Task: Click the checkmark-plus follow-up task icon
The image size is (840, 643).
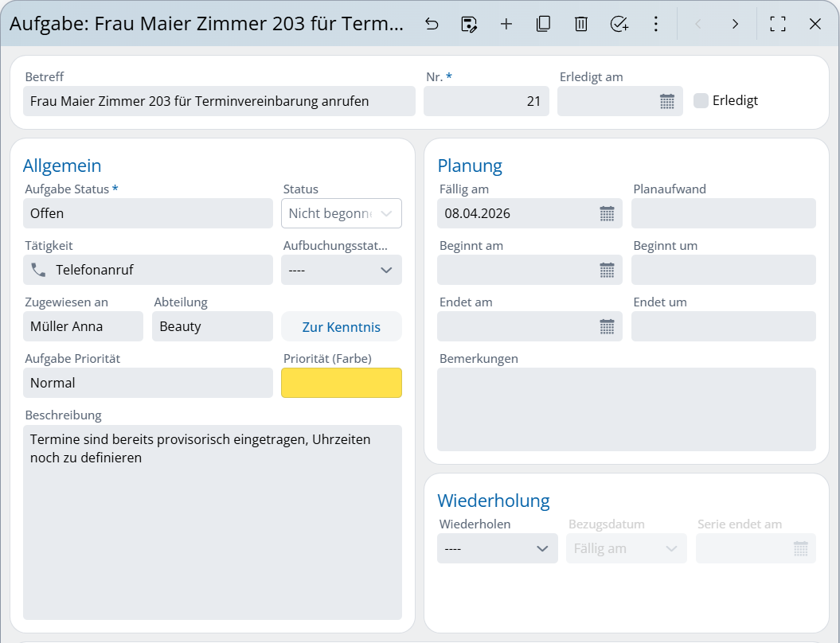Action: [x=619, y=24]
